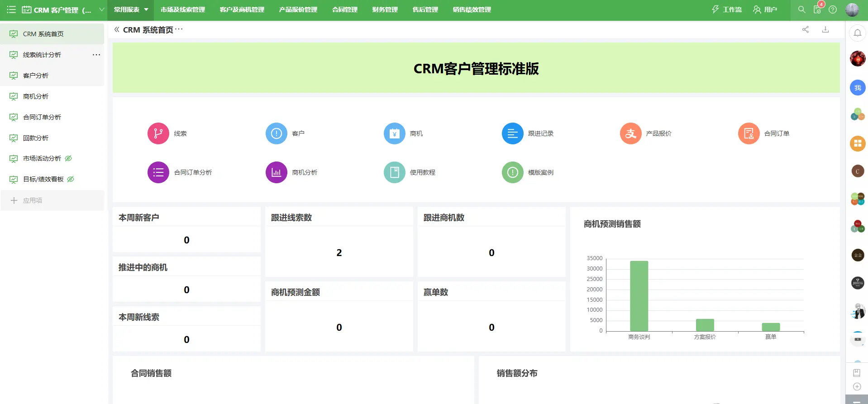
Task: Open the 客户 blue circle icon
Action: click(277, 133)
